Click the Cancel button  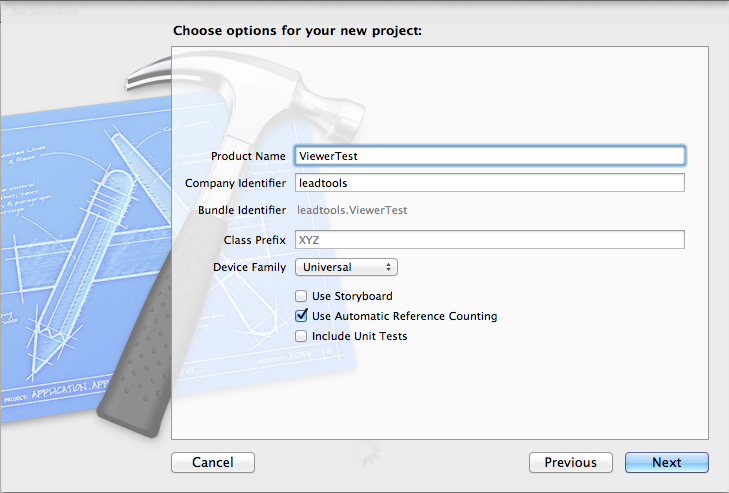click(x=213, y=462)
